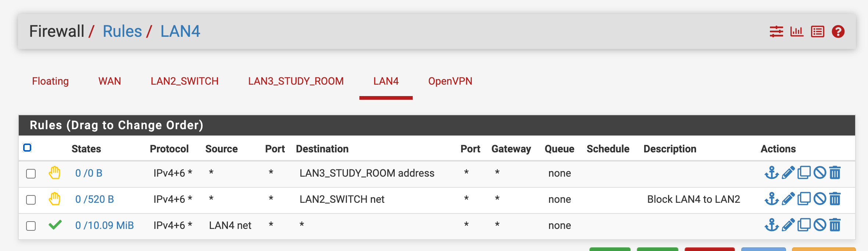Switch to the Floating tab
Image resolution: width=868 pixels, height=251 pixels.
[x=50, y=81]
